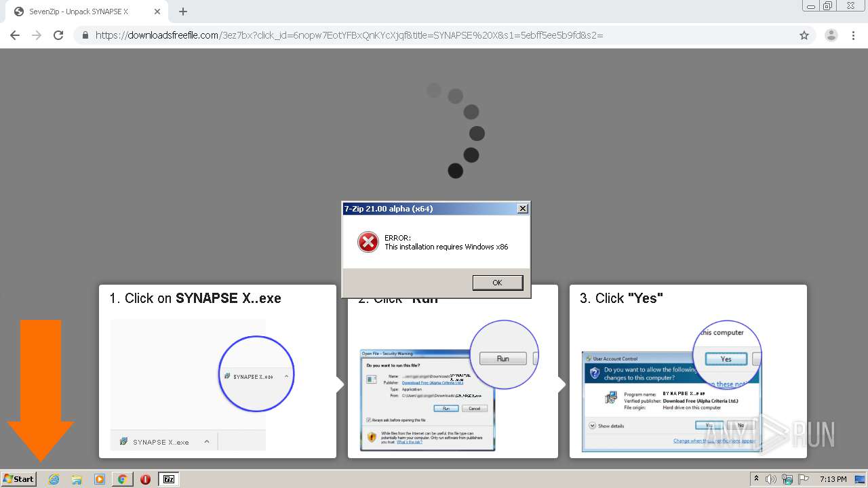Viewport: 868px width, 488px height.
Task: Click the '1. Click on SYNAPSE X..exe' heading
Action: click(x=195, y=298)
